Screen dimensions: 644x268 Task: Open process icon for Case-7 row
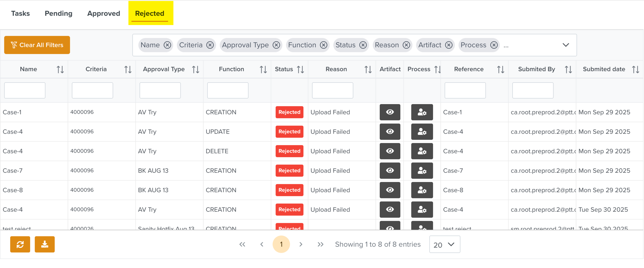[x=422, y=171]
